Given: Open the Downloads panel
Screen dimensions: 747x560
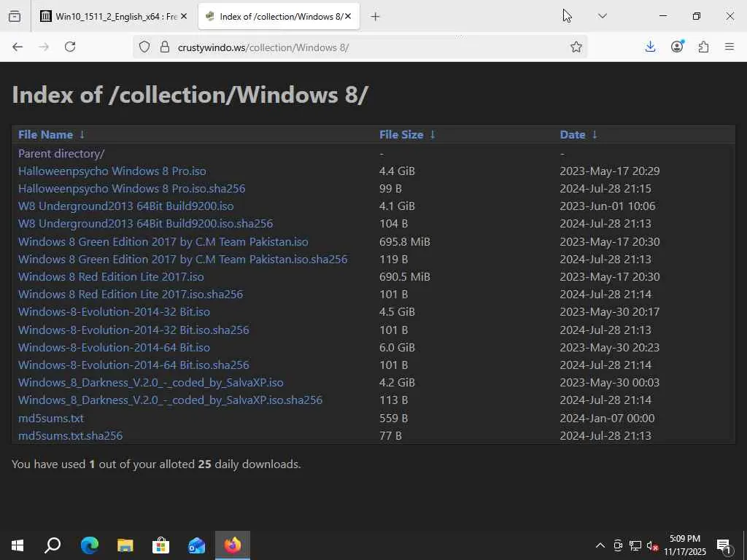Looking at the screenshot, I should 650,47.
